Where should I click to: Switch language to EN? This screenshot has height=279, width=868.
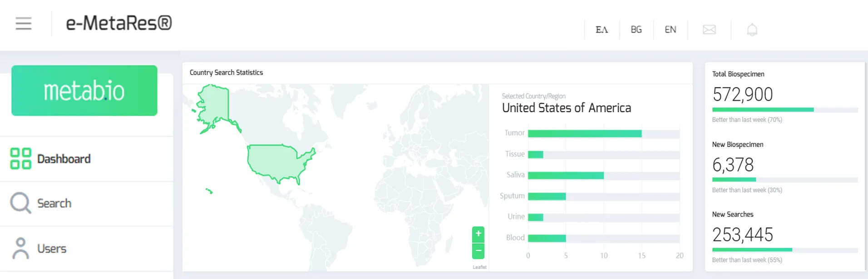click(670, 30)
